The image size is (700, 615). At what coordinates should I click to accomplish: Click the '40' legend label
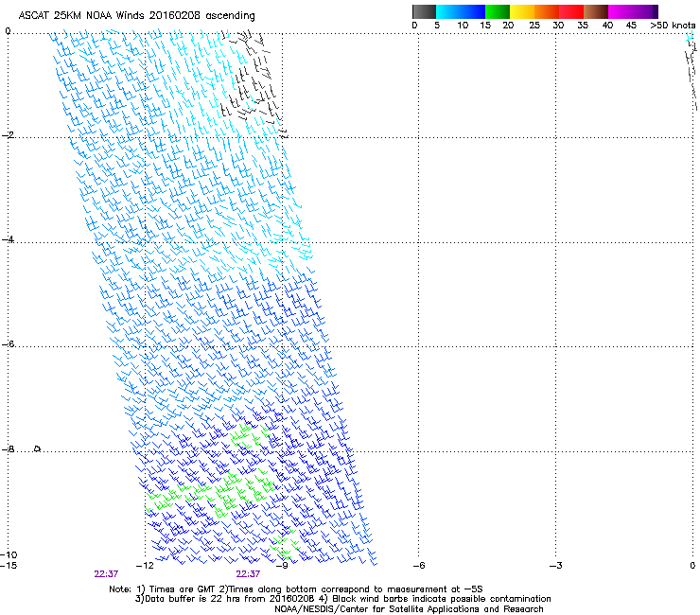(x=607, y=26)
